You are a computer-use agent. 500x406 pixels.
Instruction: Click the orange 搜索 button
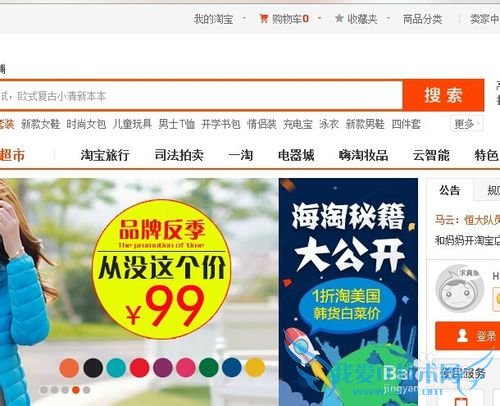tap(443, 95)
